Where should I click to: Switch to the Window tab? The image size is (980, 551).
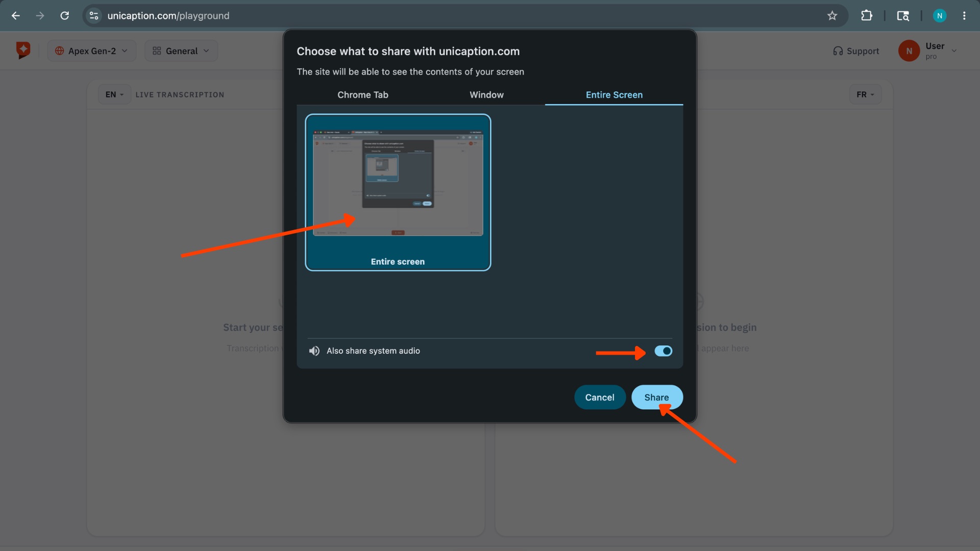pos(486,95)
